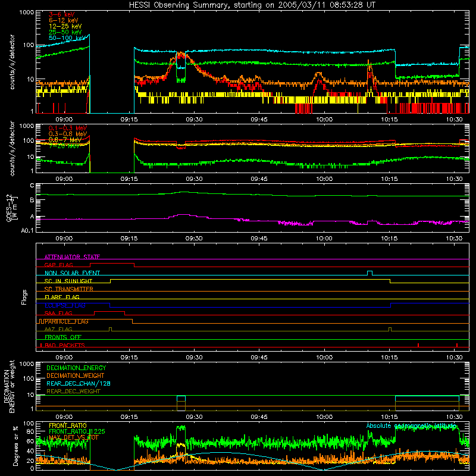
Task: Click the FRONT_RATIO legend label
Action: [x=68, y=425]
